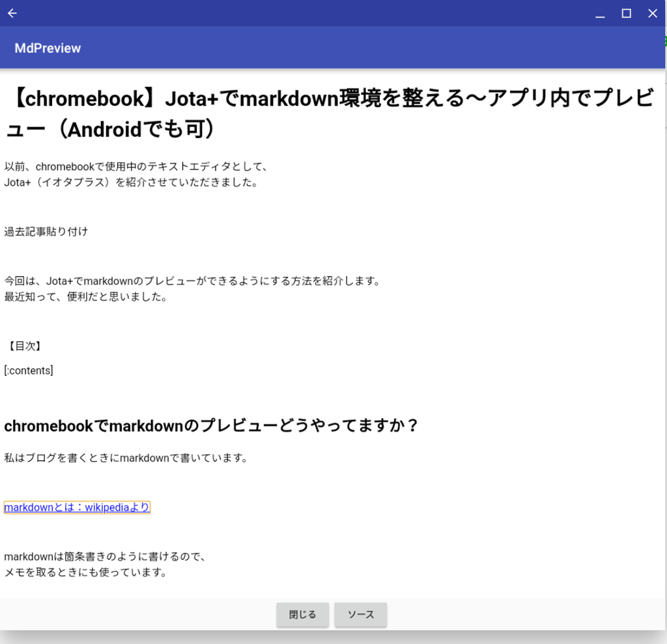Viewport: 667px width, 644px height.
Task: Click the ソース button
Action: (x=361, y=615)
